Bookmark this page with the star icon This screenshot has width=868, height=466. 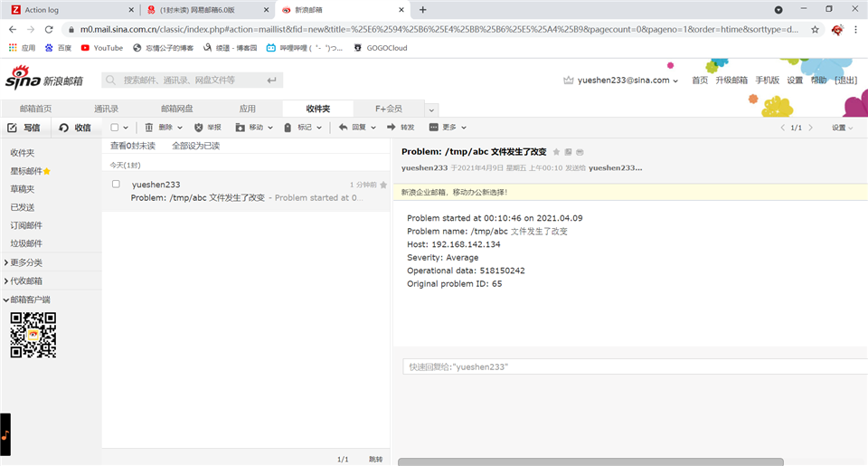coord(815,29)
